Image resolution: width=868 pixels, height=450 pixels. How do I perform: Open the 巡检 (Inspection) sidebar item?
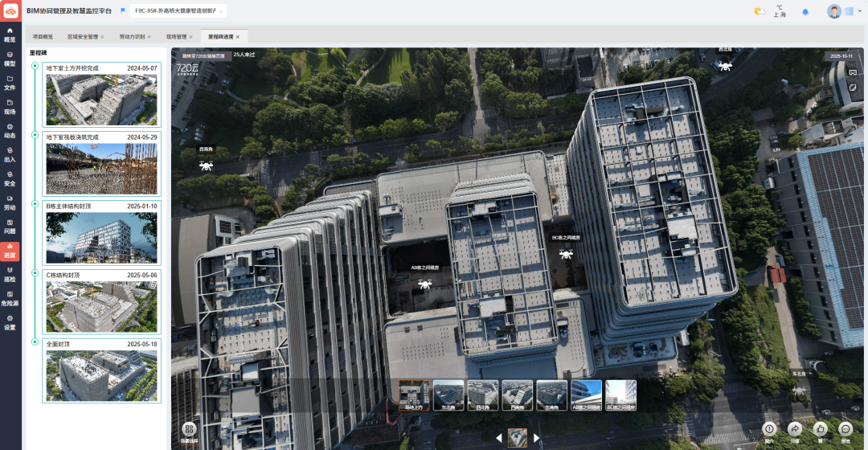[10, 276]
